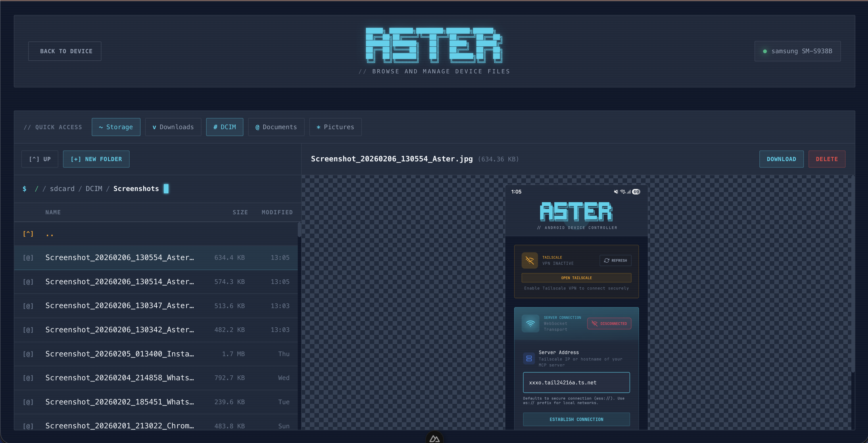The image size is (868, 443).
Task: Navigate to root slash in breadcrumb
Action: pyautogui.click(x=37, y=189)
